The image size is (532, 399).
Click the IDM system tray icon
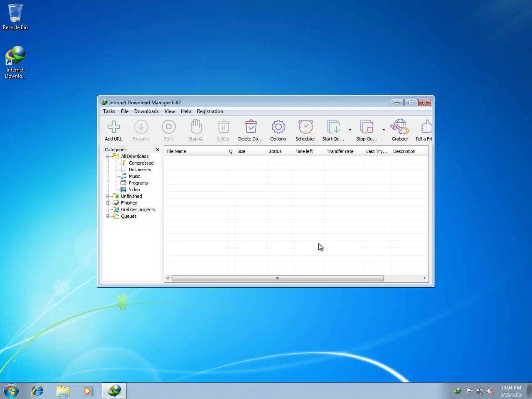(x=458, y=391)
